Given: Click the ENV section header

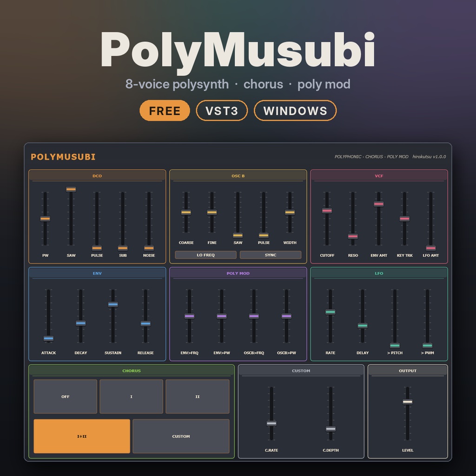Looking at the screenshot, I should [97, 273].
